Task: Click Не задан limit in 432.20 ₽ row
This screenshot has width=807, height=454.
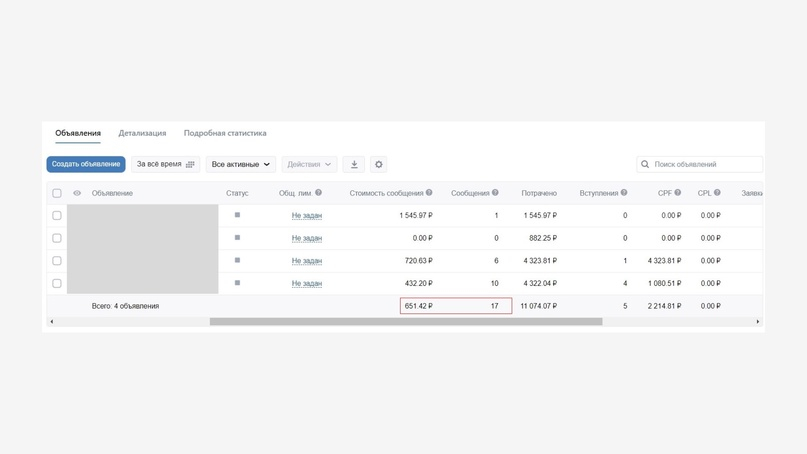Action: 307,283
